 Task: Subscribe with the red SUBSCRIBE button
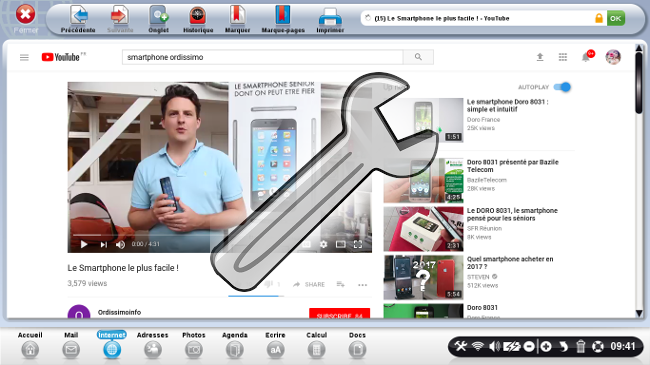click(340, 314)
